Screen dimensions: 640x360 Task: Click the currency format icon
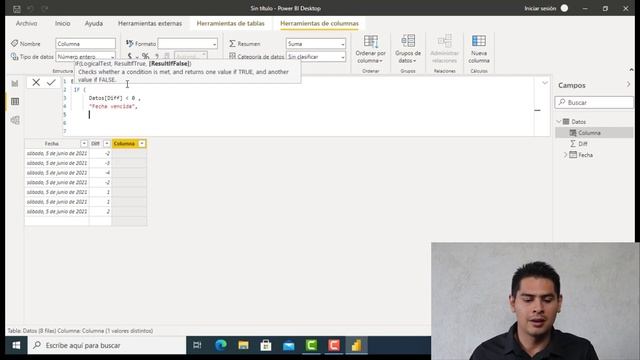tap(130, 56)
